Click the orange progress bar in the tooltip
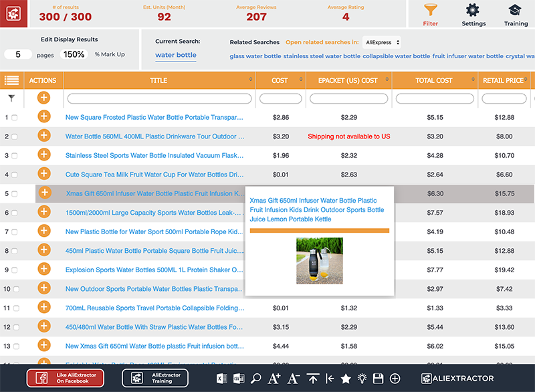The image size is (535, 392). coord(320,230)
